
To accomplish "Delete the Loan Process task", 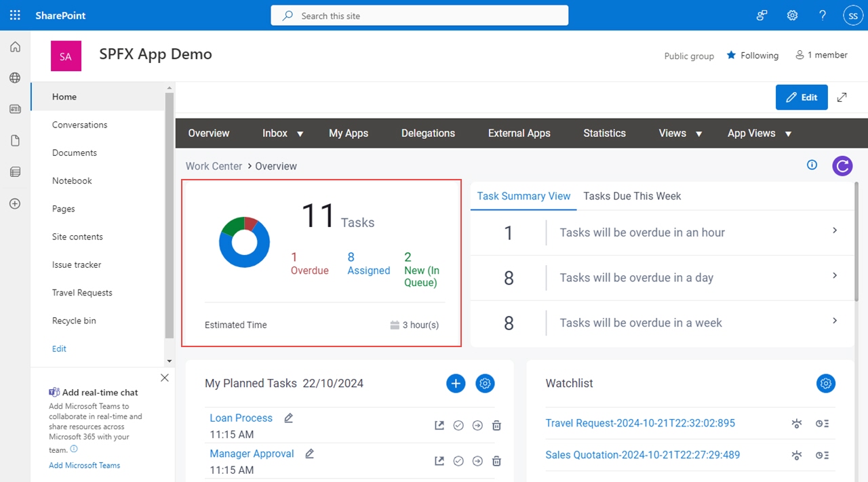I will [496, 425].
